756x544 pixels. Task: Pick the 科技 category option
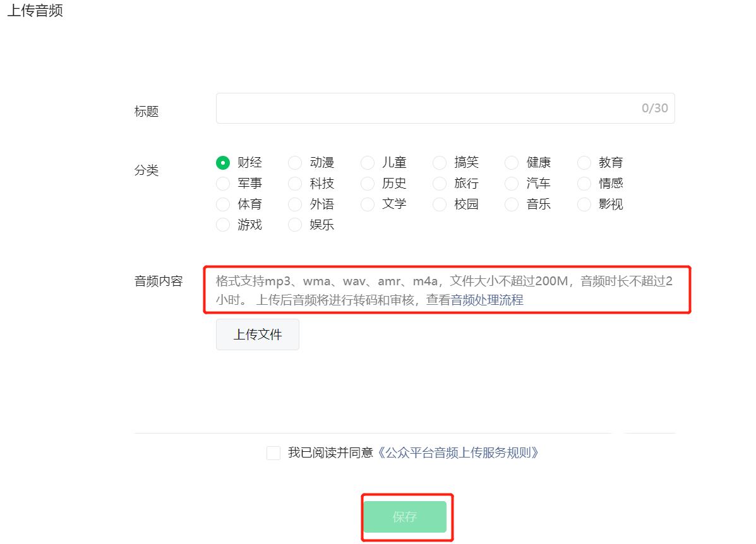point(295,184)
